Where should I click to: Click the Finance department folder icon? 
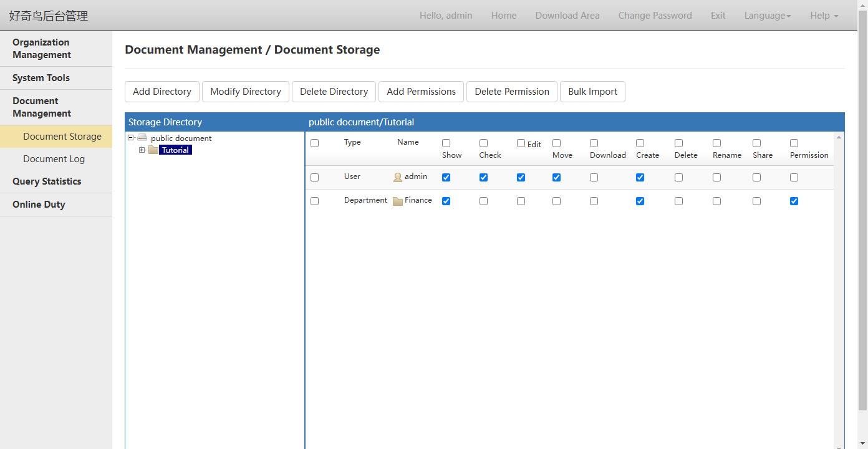(397, 201)
